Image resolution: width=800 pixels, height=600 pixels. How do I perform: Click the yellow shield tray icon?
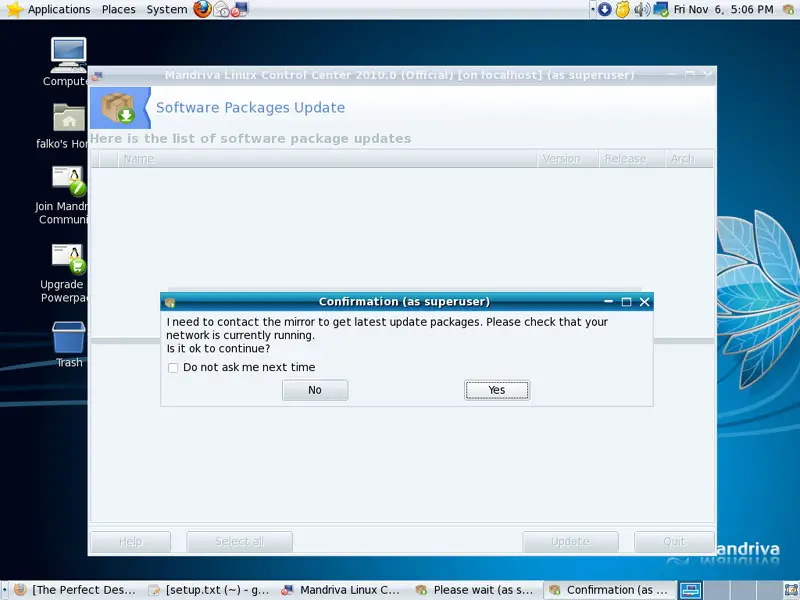coord(622,9)
